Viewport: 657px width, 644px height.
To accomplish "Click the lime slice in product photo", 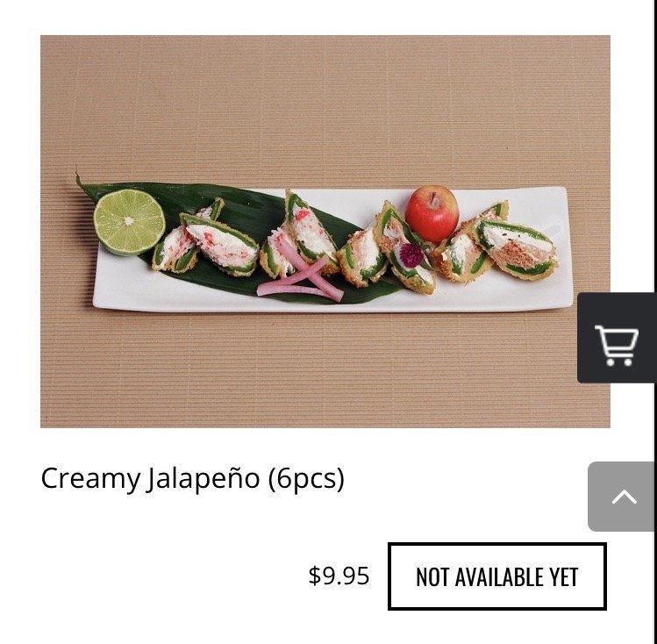I will (x=129, y=222).
